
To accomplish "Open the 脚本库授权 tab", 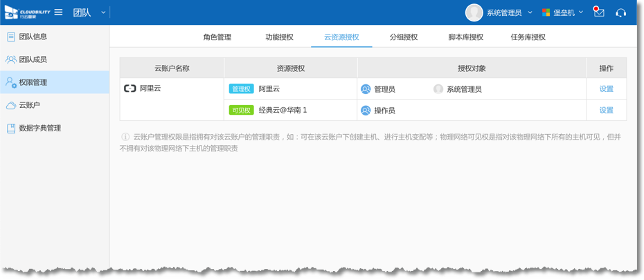I will pos(465,37).
